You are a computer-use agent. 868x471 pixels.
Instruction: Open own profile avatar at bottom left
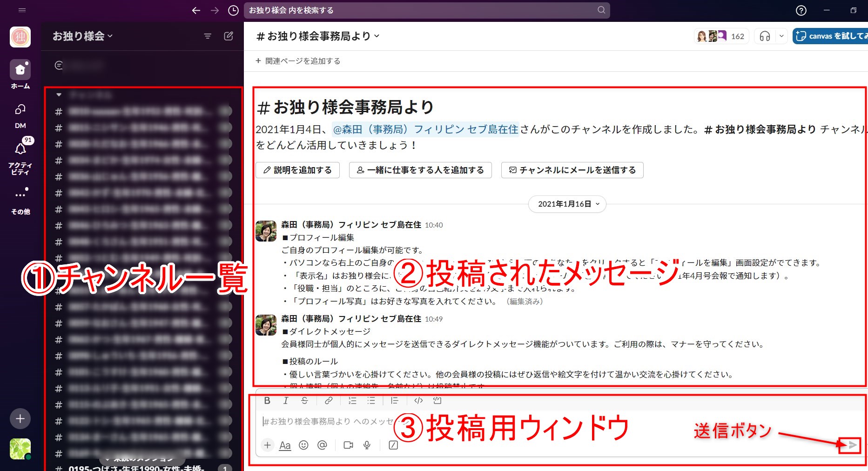pos(20,449)
